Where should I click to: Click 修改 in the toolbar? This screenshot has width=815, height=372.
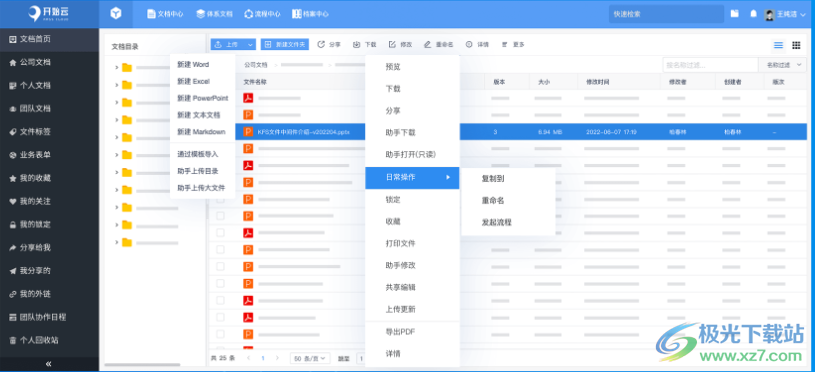pyautogui.click(x=401, y=45)
